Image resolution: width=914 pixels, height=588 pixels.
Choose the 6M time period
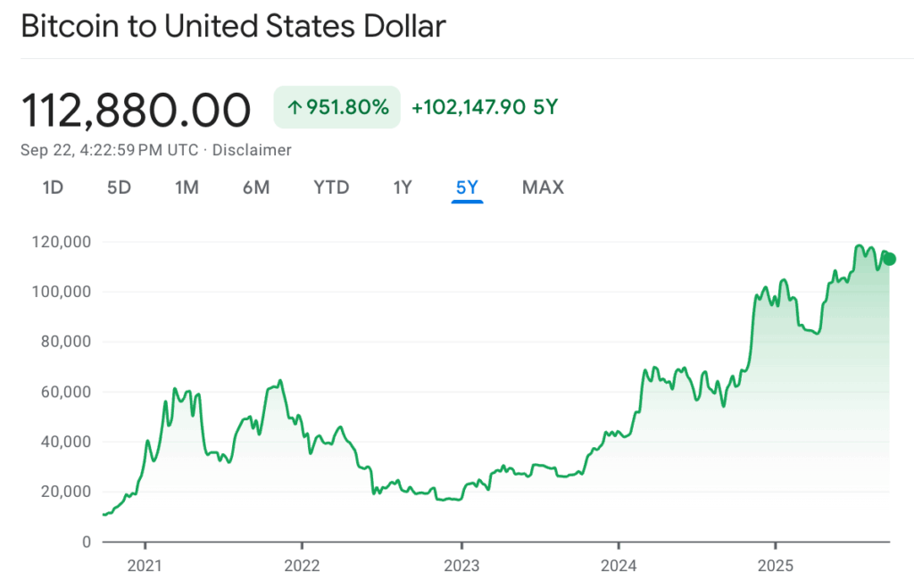tap(256, 187)
